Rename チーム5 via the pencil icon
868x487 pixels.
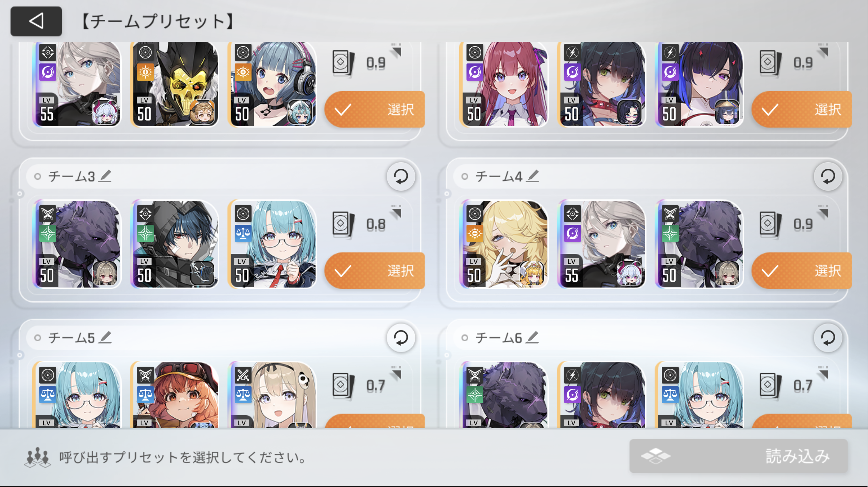tap(105, 337)
